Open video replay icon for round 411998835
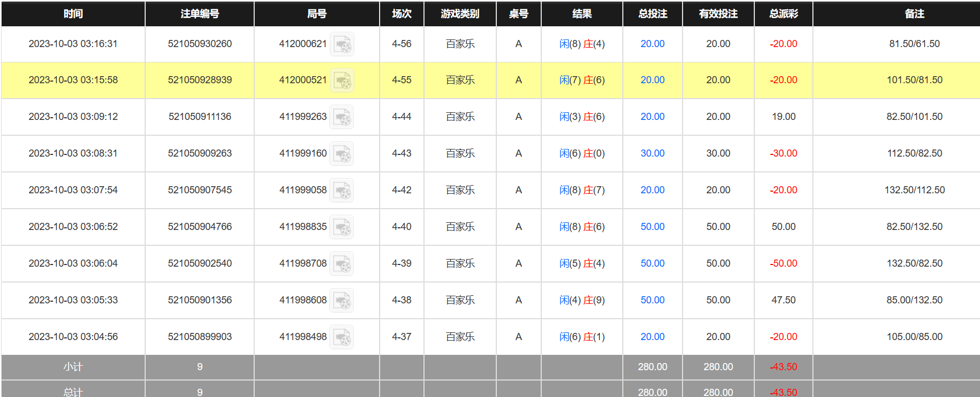Screen dimensions: 980x397 342,227
